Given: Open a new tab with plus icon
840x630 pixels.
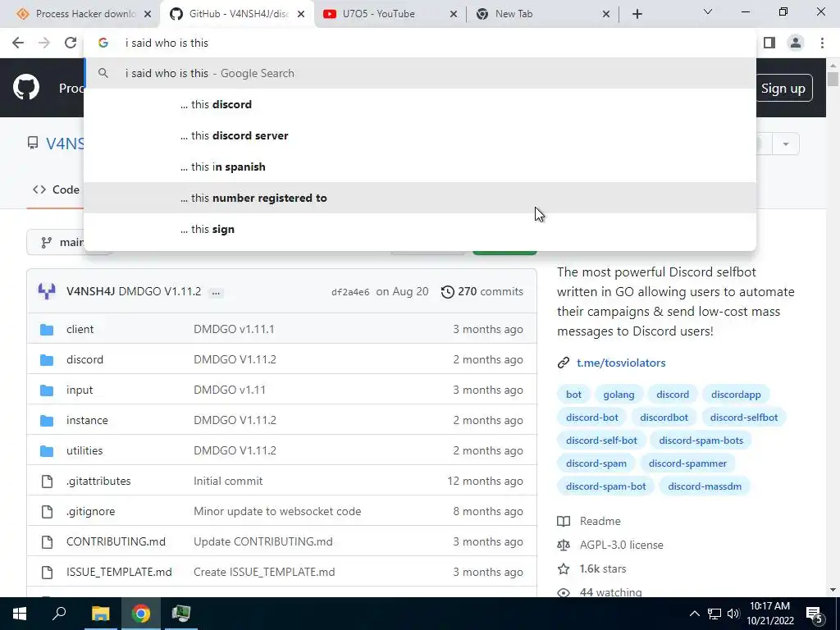Looking at the screenshot, I should tap(637, 14).
